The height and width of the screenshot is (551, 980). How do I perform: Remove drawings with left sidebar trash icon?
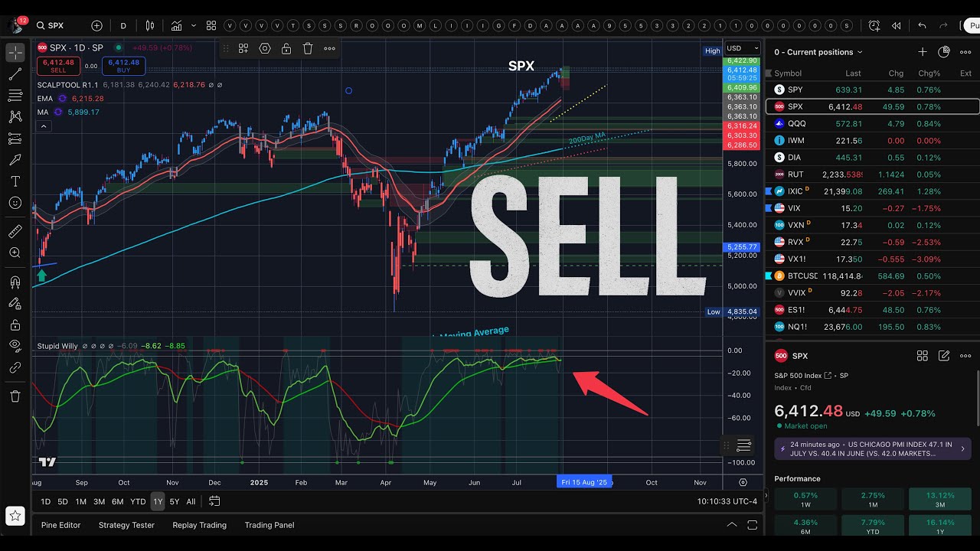point(15,396)
